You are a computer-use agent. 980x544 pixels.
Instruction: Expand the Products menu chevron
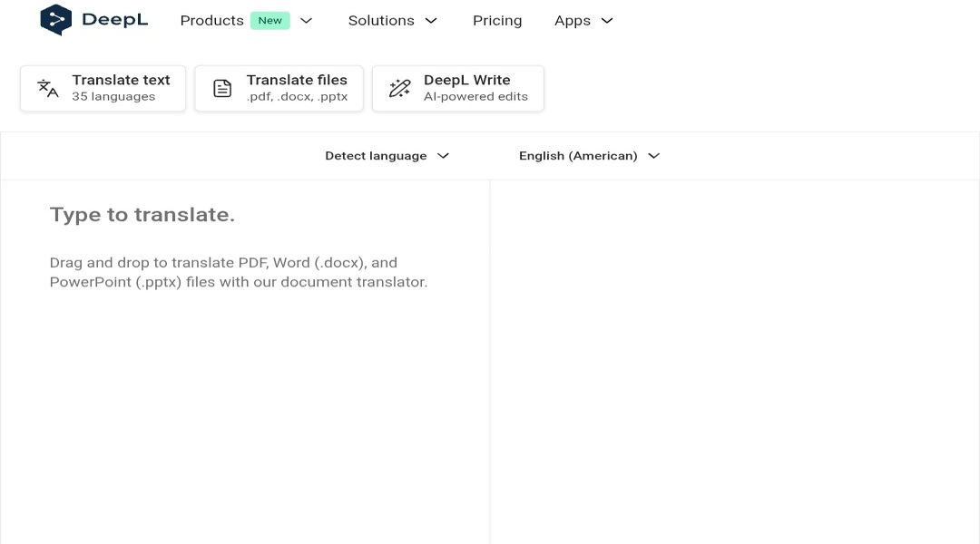pos(307,20)
